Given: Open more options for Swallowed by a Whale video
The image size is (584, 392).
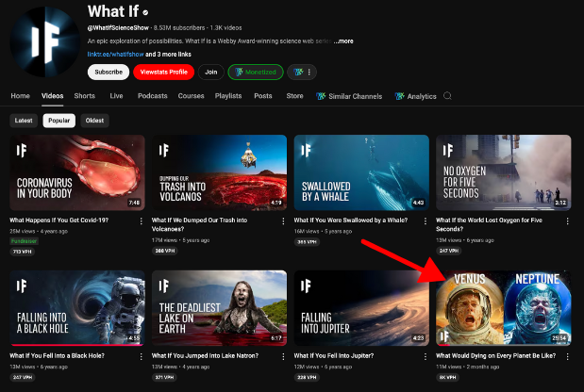Looking at the screenshot, I should (x=425, y=221).
